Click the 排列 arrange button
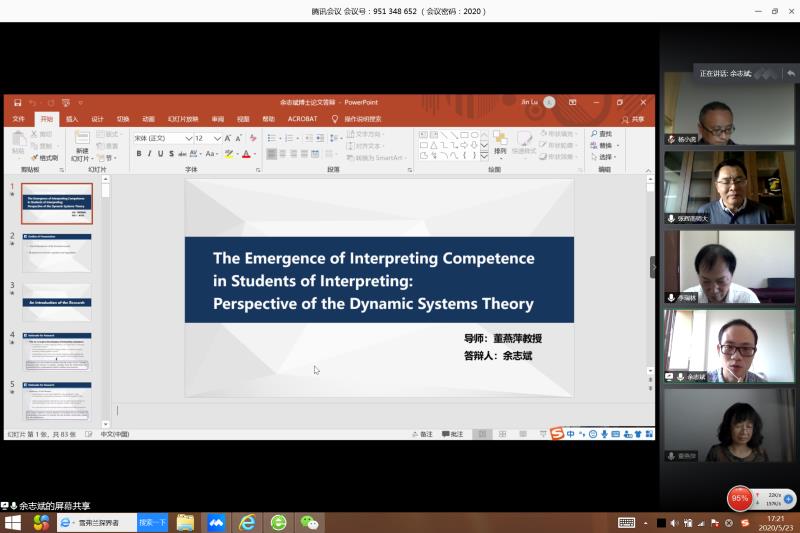Screen dimensions: 800x533 point(500,143)
